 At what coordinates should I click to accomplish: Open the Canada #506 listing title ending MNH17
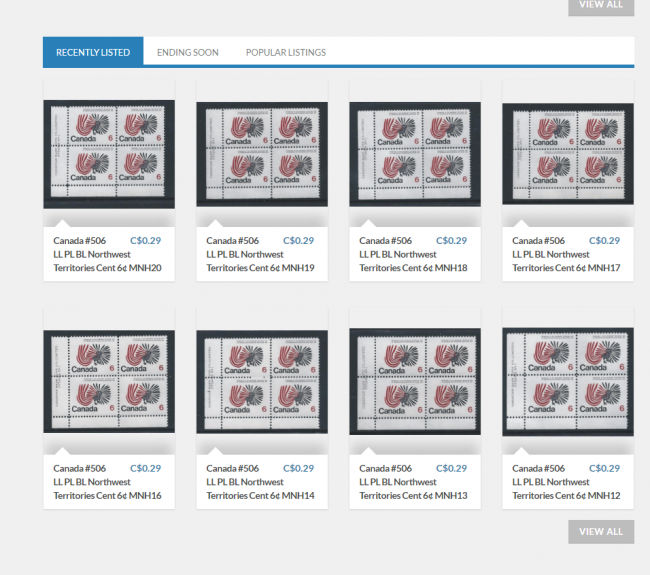(566, 254)
